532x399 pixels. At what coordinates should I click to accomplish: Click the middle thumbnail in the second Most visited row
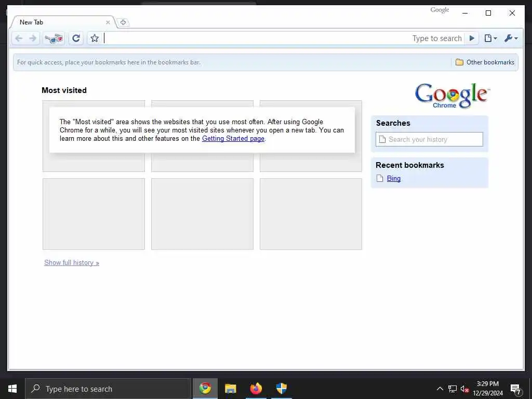click(202, 214)
